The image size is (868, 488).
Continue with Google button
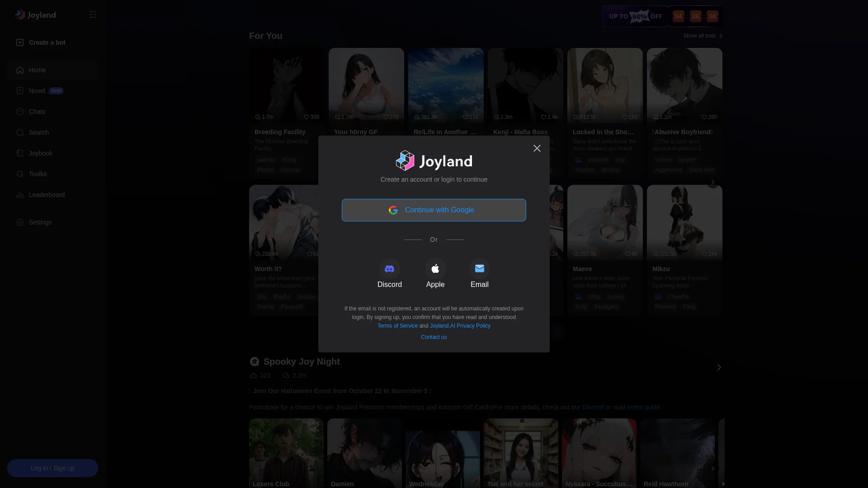tap(434, 210)
